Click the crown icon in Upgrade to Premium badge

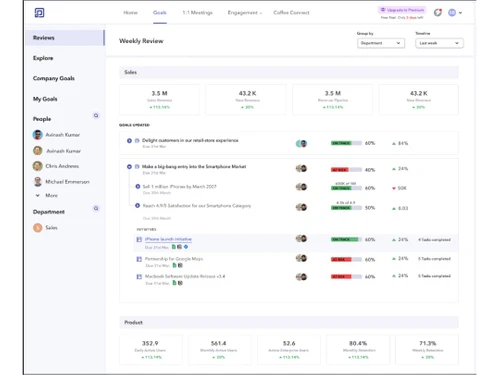[x=383, y=10]
